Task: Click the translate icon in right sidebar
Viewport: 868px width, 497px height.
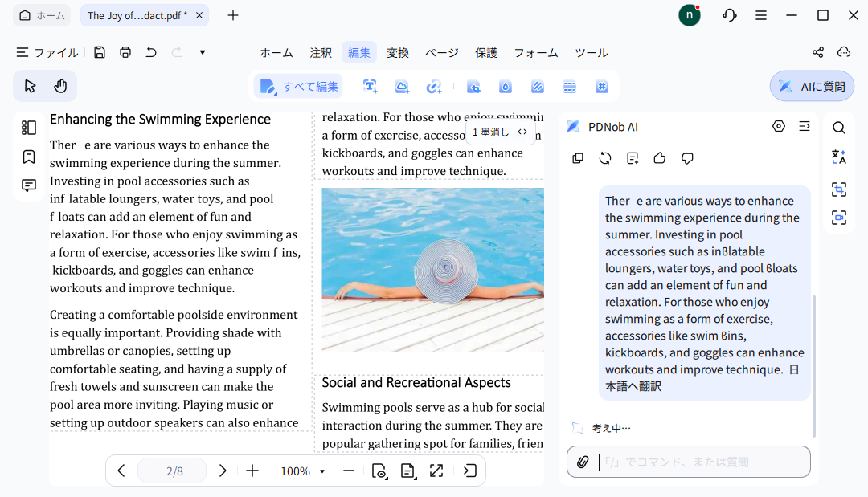Action: pyautogui.click(x=839, y=157)
